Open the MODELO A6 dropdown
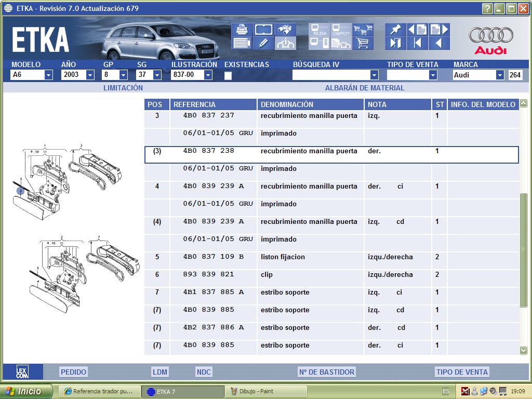The height and width of the screenshot is (399, 532). coord(48,75)
